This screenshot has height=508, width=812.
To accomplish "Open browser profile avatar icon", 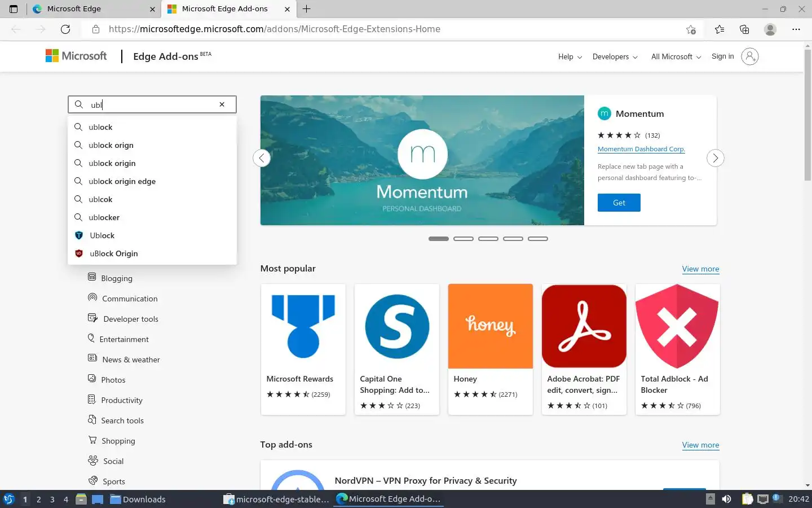I will tap(770, 29).
